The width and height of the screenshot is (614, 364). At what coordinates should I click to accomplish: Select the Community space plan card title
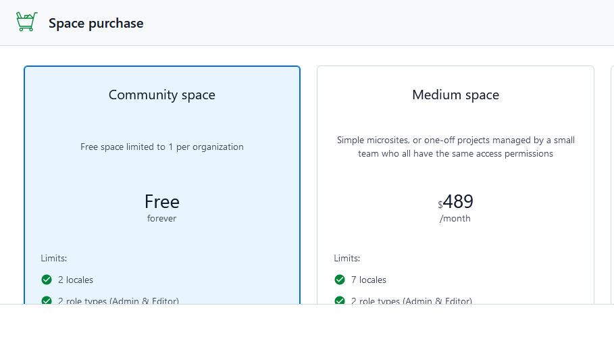(161, 95)
